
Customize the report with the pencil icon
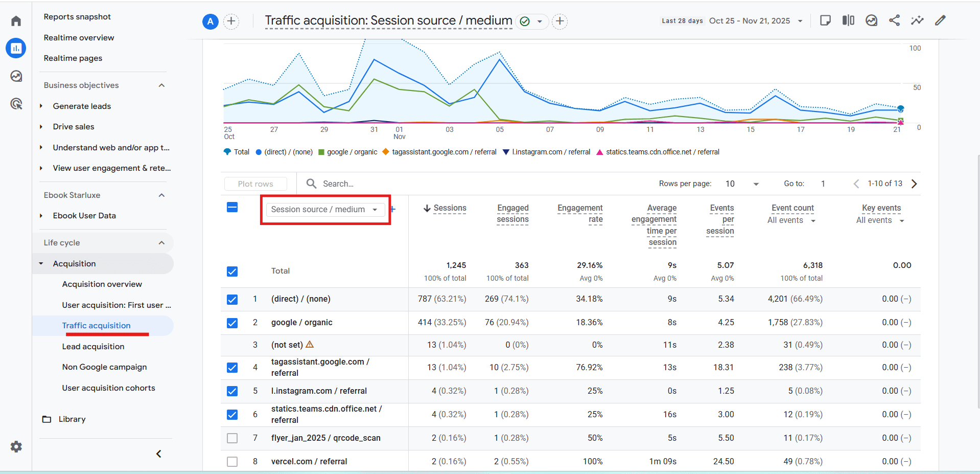pyautogui.click(x=940, y=20)
